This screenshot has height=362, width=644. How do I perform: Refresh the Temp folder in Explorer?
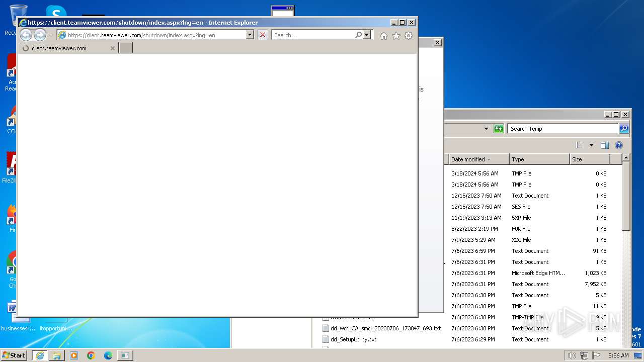(499, 129)
